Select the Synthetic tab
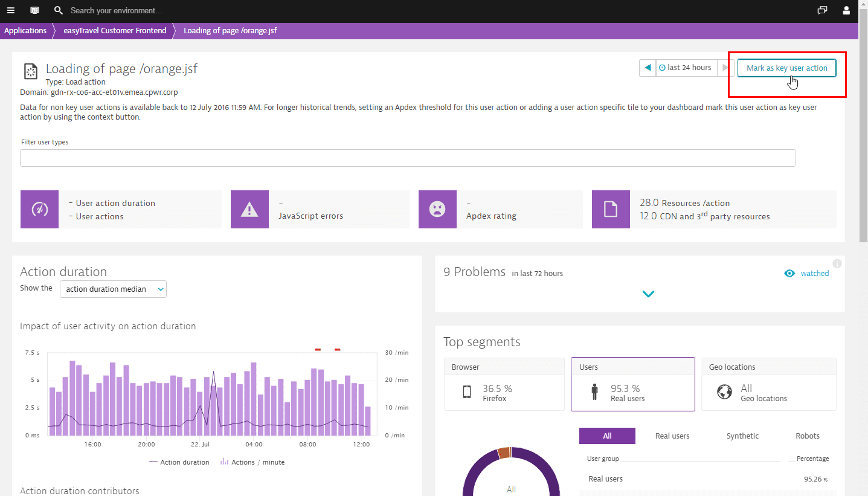Screen dimensions: 868x496 (x=742, y=436)
